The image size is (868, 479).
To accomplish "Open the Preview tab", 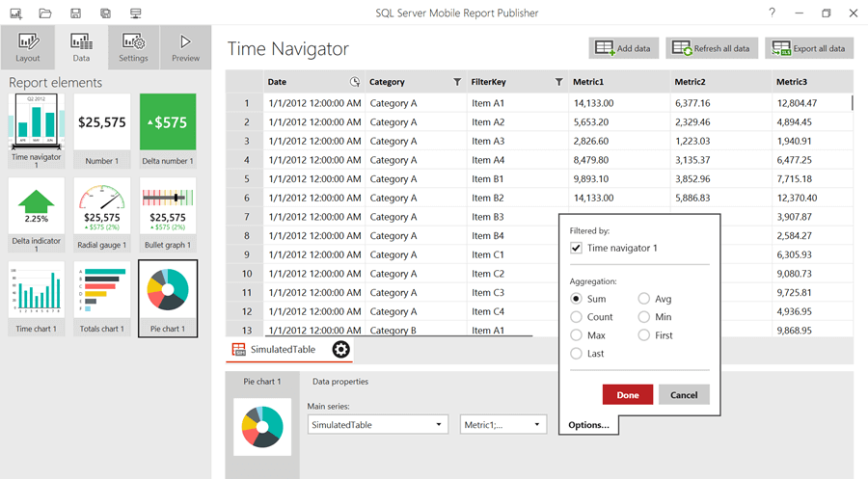I will click(185, 47).
